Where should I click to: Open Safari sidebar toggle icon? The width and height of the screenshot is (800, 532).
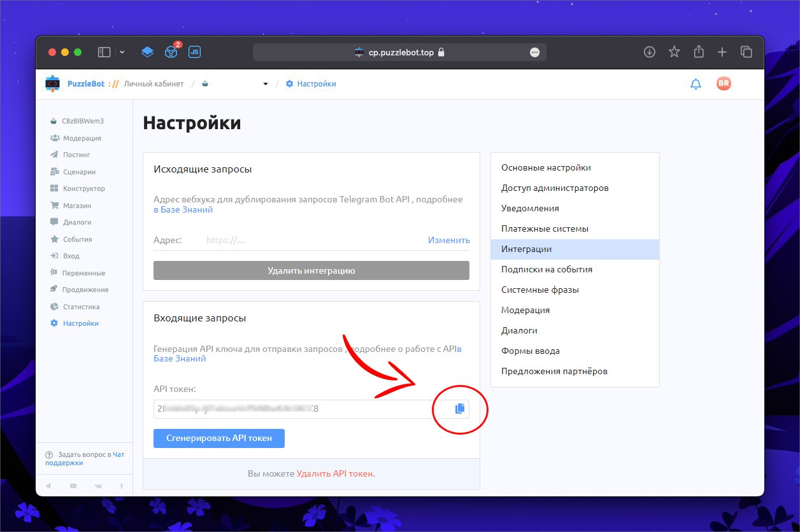[x=104, y=52]
